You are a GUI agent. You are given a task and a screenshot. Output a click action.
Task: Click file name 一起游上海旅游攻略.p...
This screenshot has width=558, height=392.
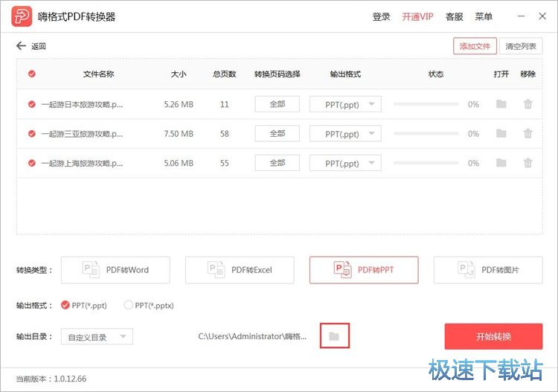click(x=82, y=164)
